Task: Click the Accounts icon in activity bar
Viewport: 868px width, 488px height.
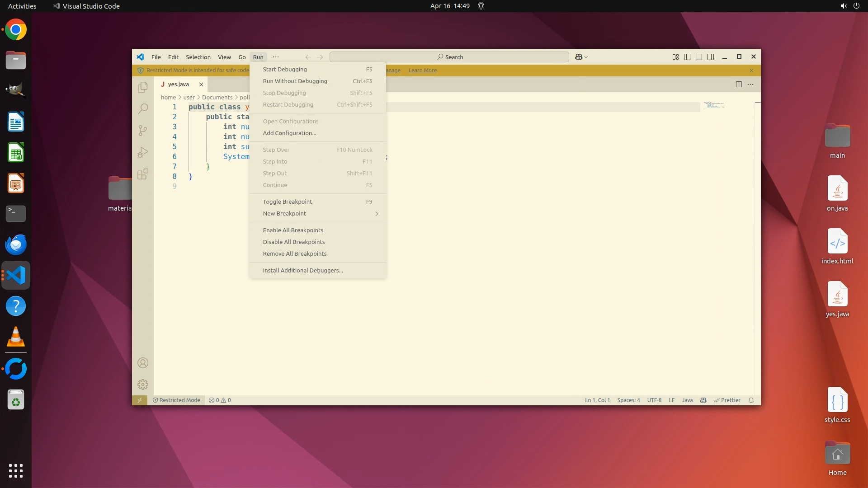Action: click(x=143, y=363)
